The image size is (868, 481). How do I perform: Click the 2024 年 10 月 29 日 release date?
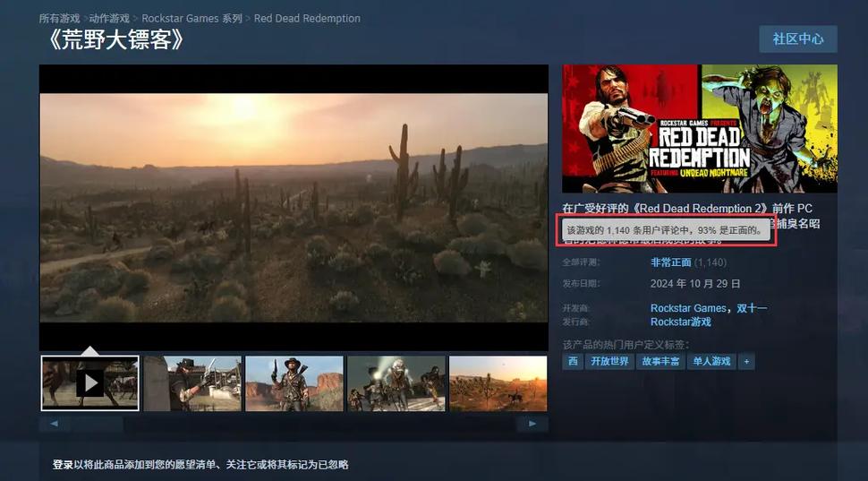coord(695,284)
